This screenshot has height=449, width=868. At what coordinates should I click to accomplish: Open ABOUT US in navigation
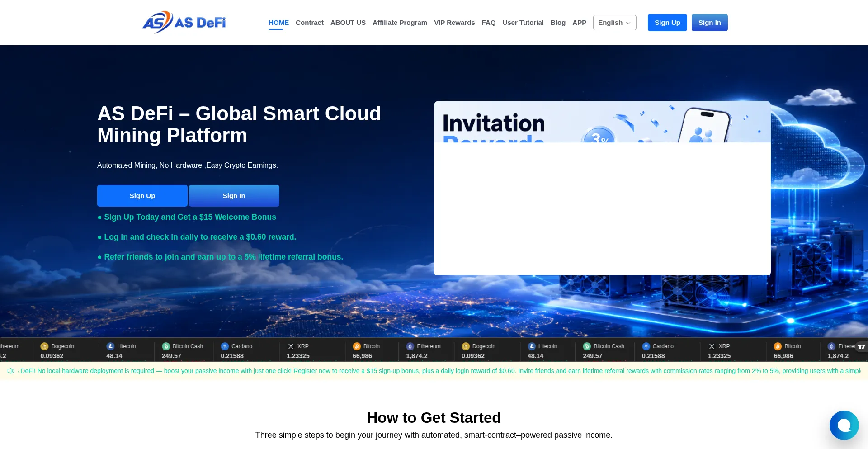click(x=348, y=23)
